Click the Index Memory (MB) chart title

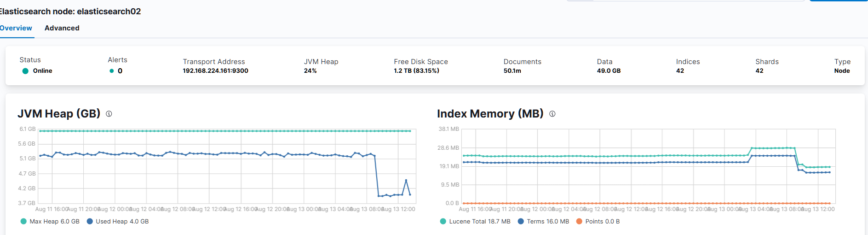point(490,114)
